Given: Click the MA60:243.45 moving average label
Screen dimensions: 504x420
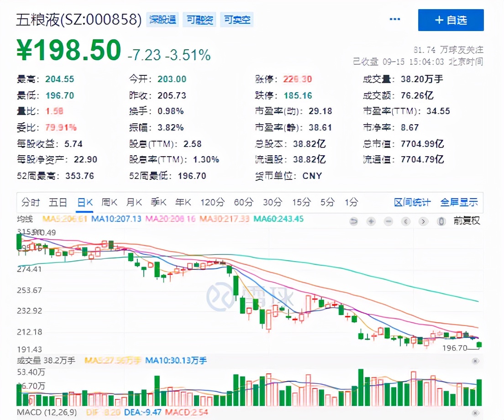Looking at the screenshot, I should (x=278, y=219).
